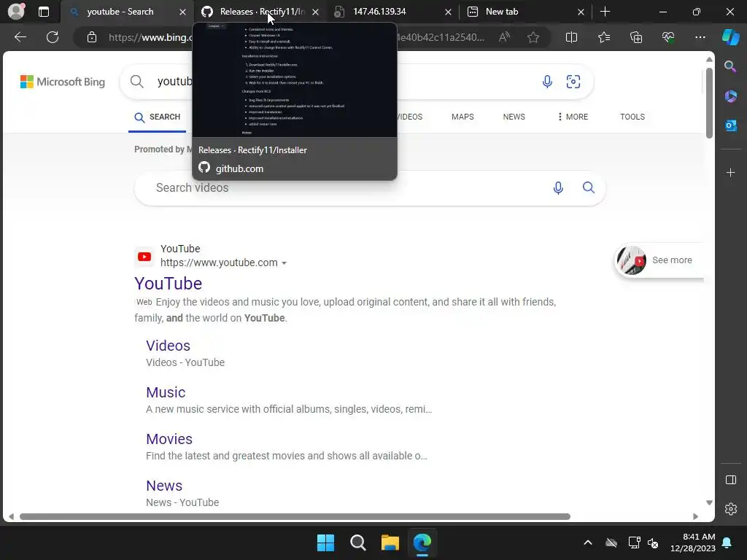747x560 pixels.
Task: Open the taskbar clock and date
Action: tap(693, 542)
